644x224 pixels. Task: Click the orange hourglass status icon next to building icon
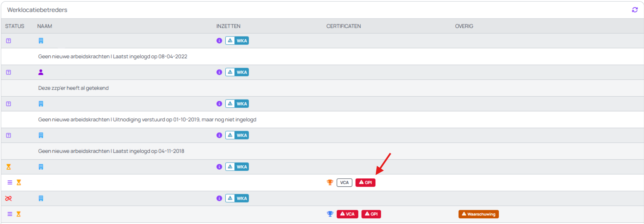9,167
